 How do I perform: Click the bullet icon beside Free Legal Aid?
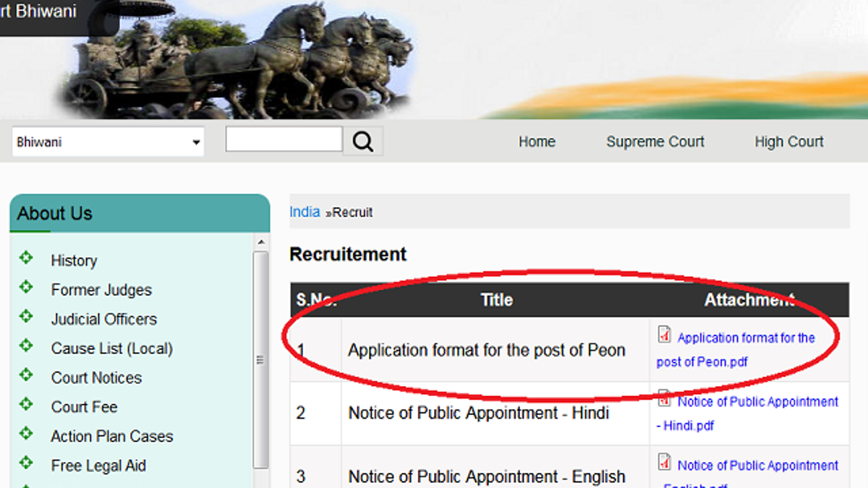27,463
